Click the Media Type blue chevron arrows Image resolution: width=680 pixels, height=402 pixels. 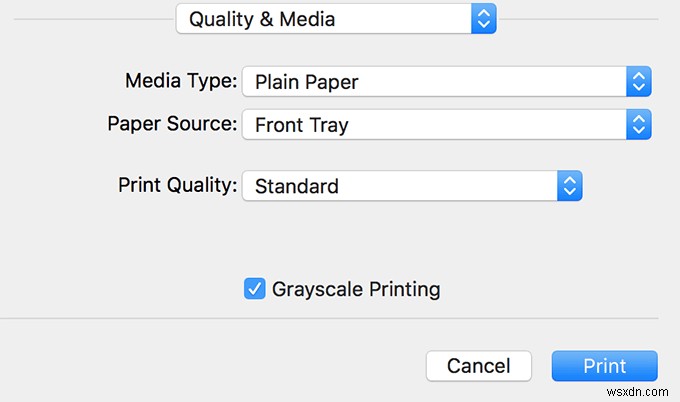tap(639, 82)
